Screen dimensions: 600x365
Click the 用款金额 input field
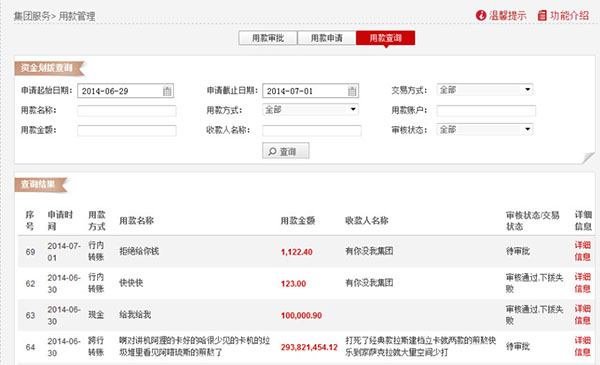(x=127, y=131)
